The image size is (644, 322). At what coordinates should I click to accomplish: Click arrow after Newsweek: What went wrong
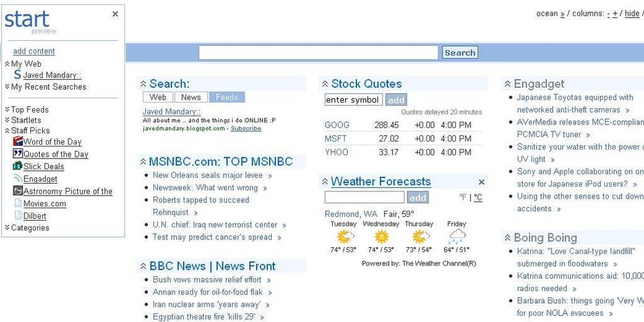pyautogui.click(x=265, y=189)
